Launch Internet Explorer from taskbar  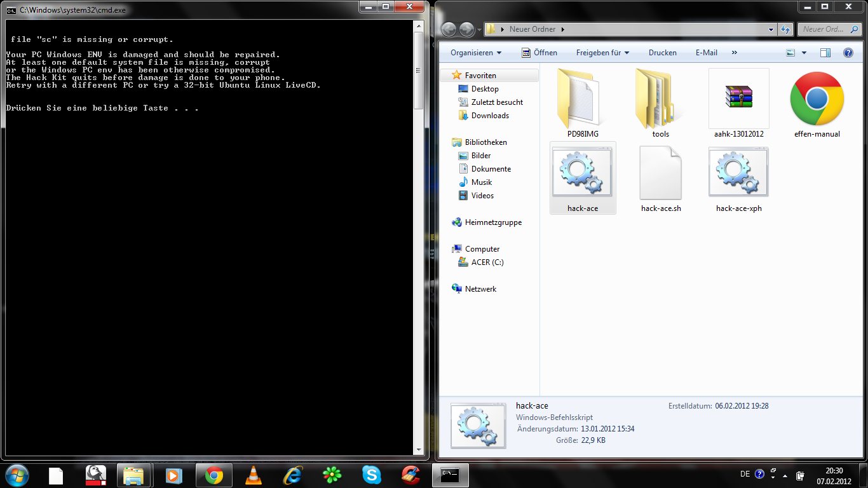(x=292, y=475)
